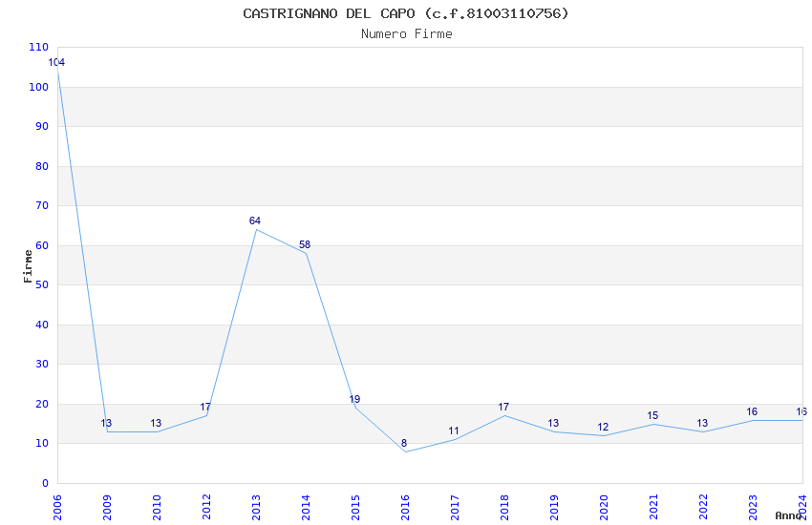Click the 70 y-axis tick value
The height and width of the screenshot is (525, 812).
point(42,205)
